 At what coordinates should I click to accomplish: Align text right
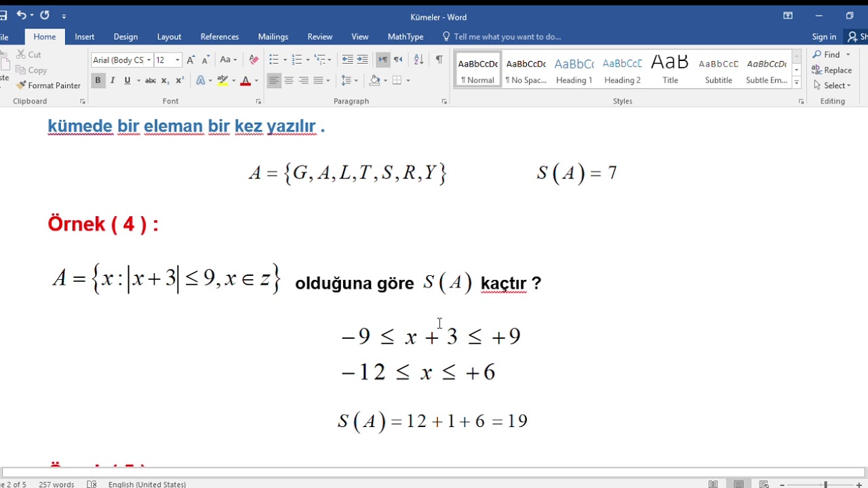pyautogui.click(x=304, y=80)
